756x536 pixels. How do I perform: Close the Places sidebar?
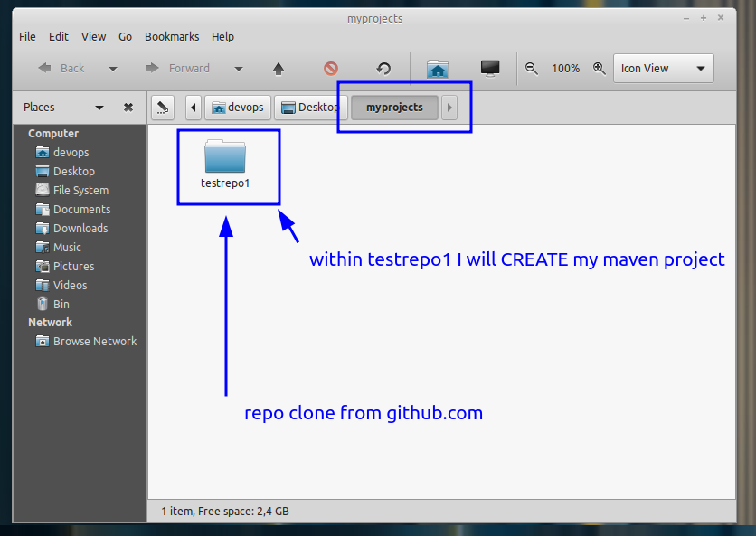[x=128, y=107]
